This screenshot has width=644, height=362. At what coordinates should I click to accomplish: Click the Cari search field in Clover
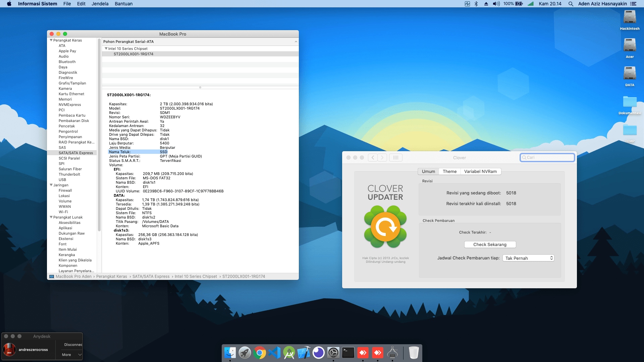(547, 158)
